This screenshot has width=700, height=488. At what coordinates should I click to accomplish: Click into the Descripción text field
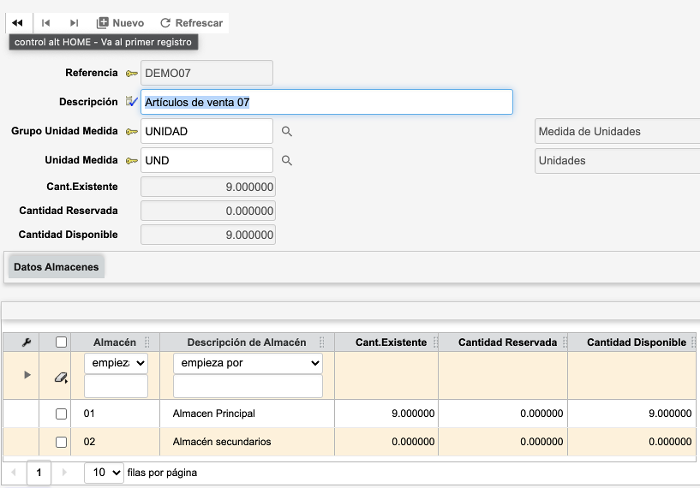tap(326, 102)
